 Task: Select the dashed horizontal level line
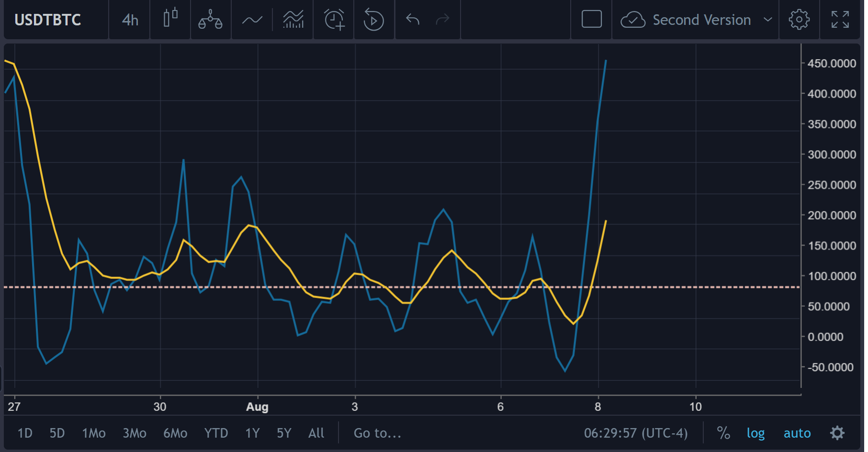(402, 287)
